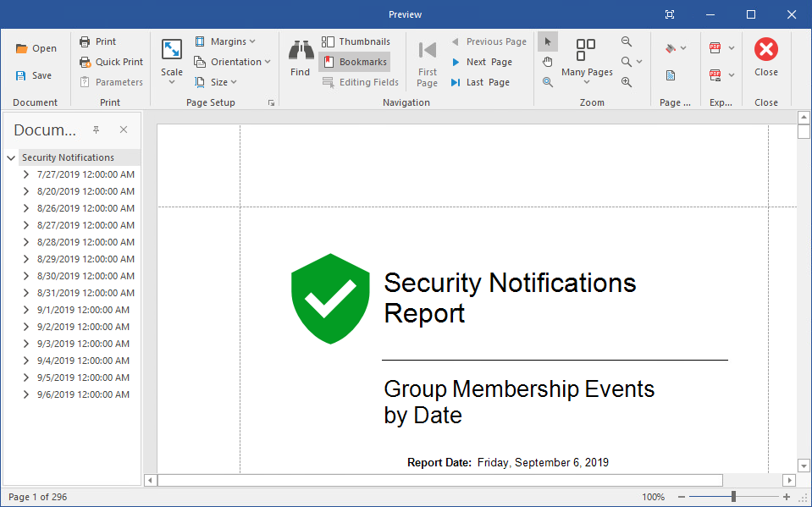Click the Find binoculars icon
The width and height of the screenshot is (812, 507).
point(300,51)
